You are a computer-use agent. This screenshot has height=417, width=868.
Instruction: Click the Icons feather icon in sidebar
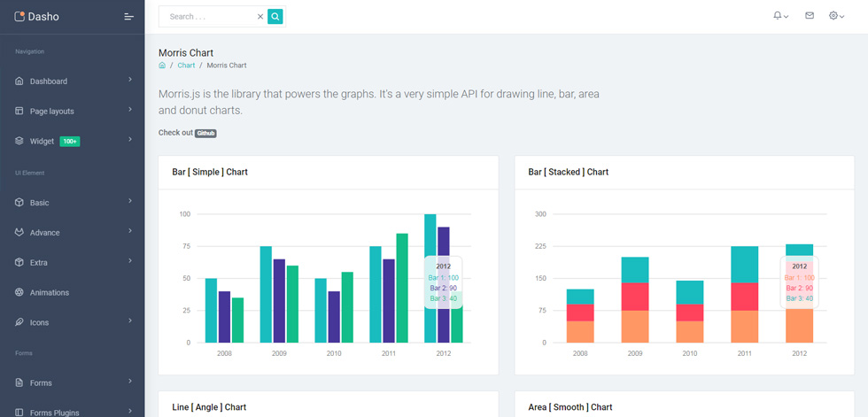(x=19, y=322)
